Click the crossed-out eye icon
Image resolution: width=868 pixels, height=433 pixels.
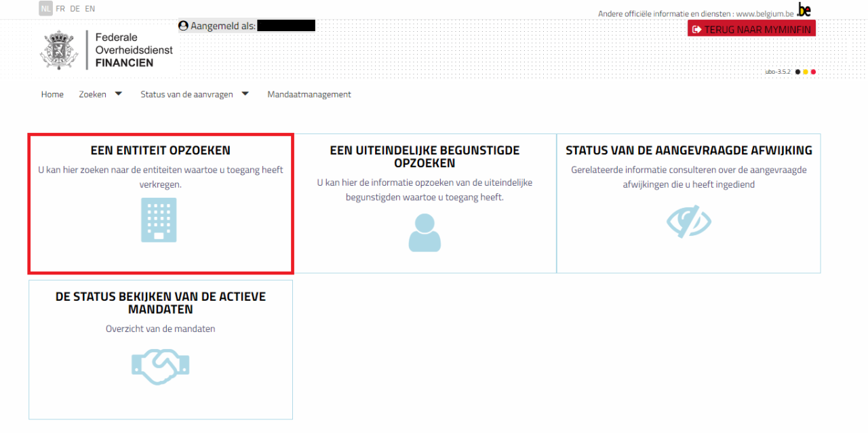(688, 222)
